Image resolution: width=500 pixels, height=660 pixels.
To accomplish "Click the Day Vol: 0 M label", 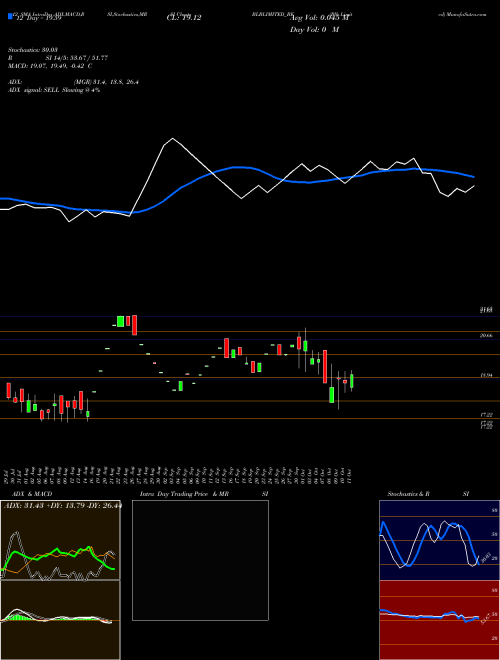I will tap(314, 30).
